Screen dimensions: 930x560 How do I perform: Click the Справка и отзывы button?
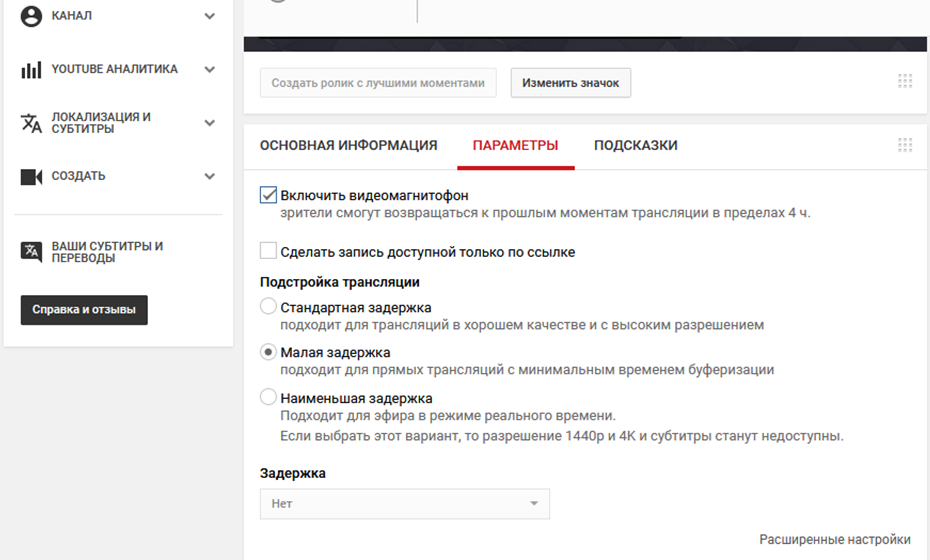click(84, 310)
